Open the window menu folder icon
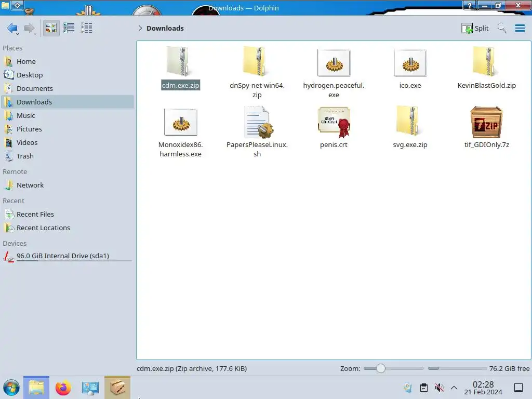Image resolution: width=532 pixels, height=399 pixels. tap(5, 5)
